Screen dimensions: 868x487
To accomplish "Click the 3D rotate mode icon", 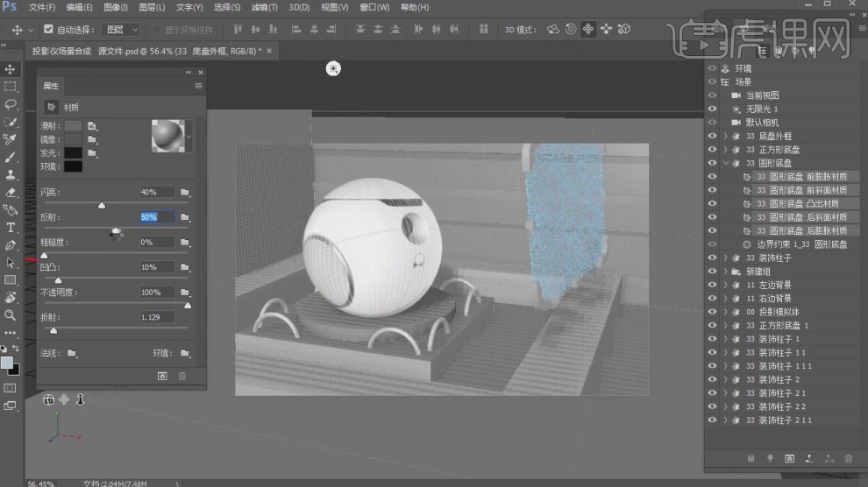I will pos(553,29).
